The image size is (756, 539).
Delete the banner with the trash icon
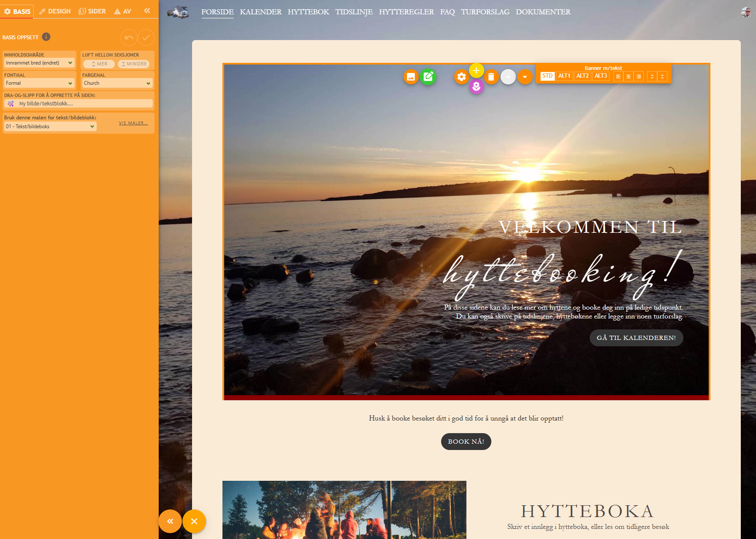tap(491, 77)
